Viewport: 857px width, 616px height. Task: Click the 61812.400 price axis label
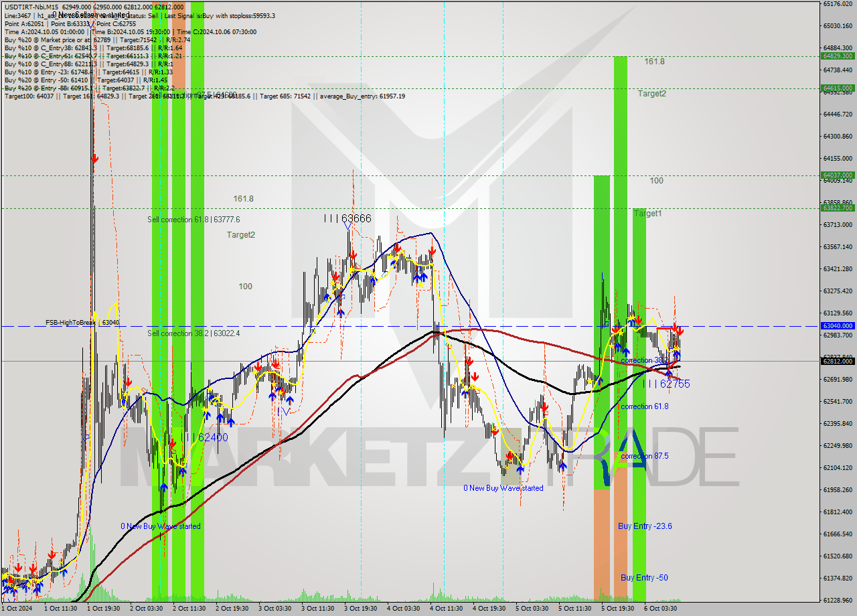coord(838,512)
